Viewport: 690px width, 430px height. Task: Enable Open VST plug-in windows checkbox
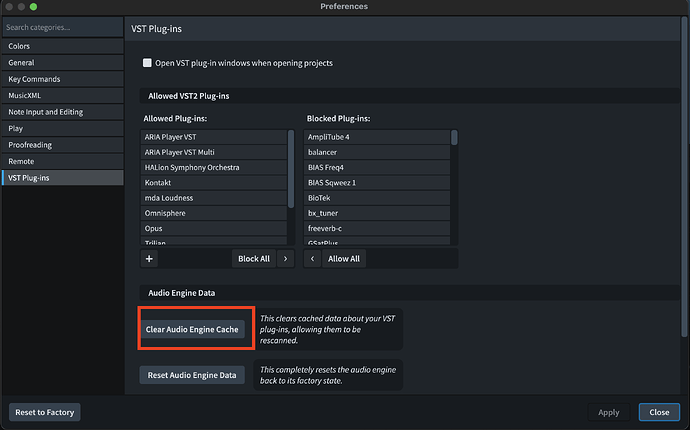click(147, 63)
